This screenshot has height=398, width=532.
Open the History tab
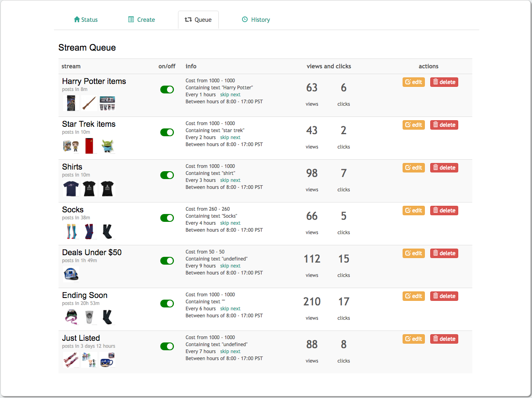point(256,20)
